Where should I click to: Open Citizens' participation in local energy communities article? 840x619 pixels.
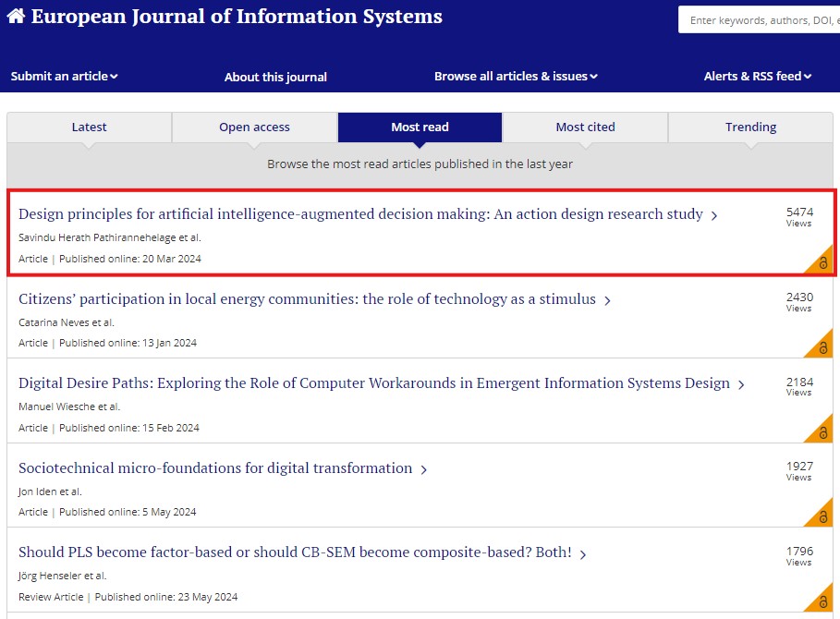[307, 298]
